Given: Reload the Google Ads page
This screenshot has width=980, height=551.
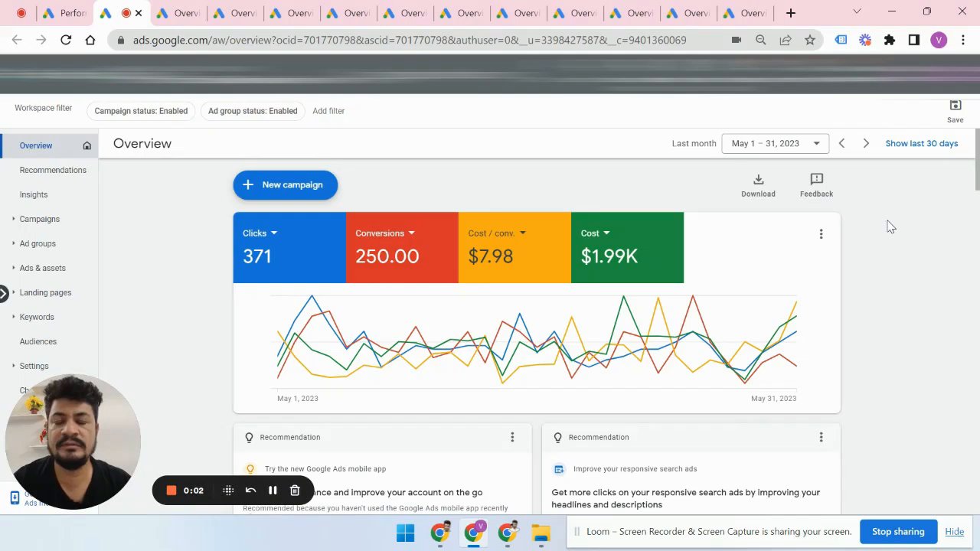Looking at the screenshot, I should click(66, 40).
